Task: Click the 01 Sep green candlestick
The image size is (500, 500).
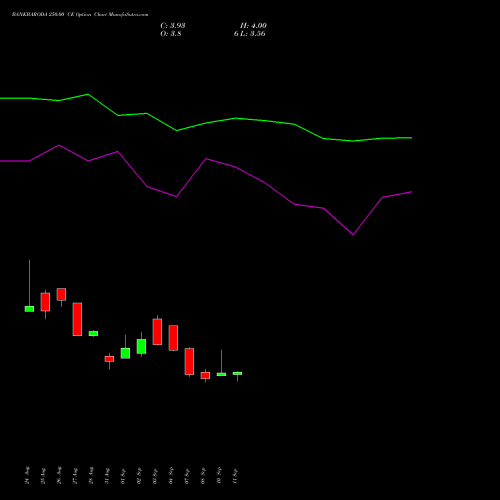Action: [x=125, y=353]
